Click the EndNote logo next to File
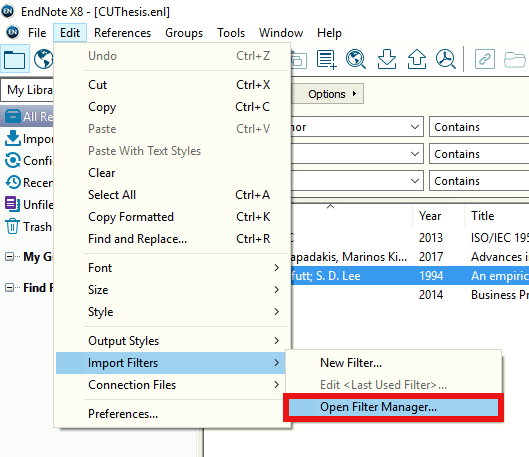Viewport: 529px width, 457px height. tap(13, 32)
